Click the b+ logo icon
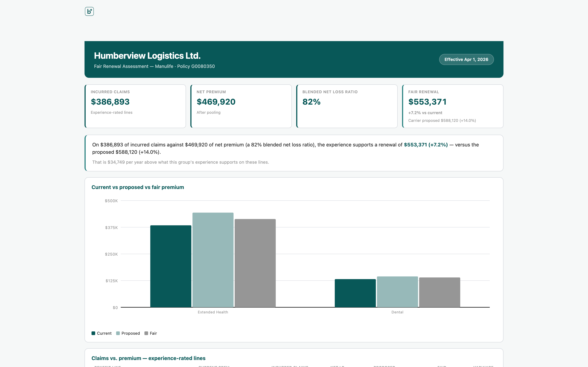 (89, 11)
